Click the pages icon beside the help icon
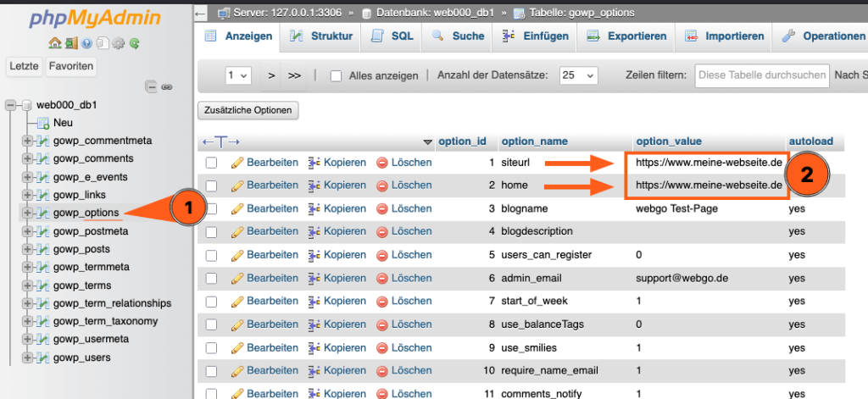This screenshot has height=399, width=868. [103, 43]
